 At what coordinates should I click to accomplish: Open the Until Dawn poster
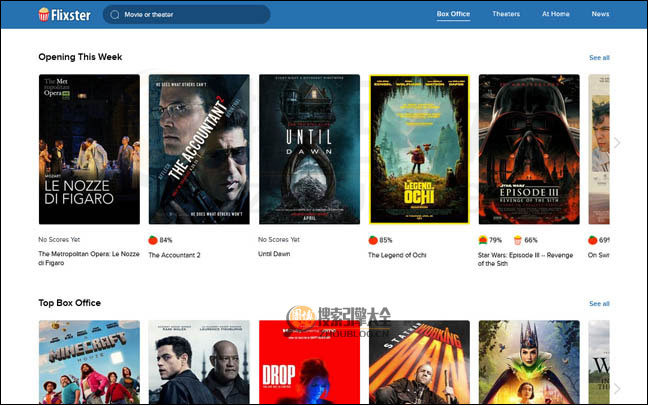pos(309,149)
